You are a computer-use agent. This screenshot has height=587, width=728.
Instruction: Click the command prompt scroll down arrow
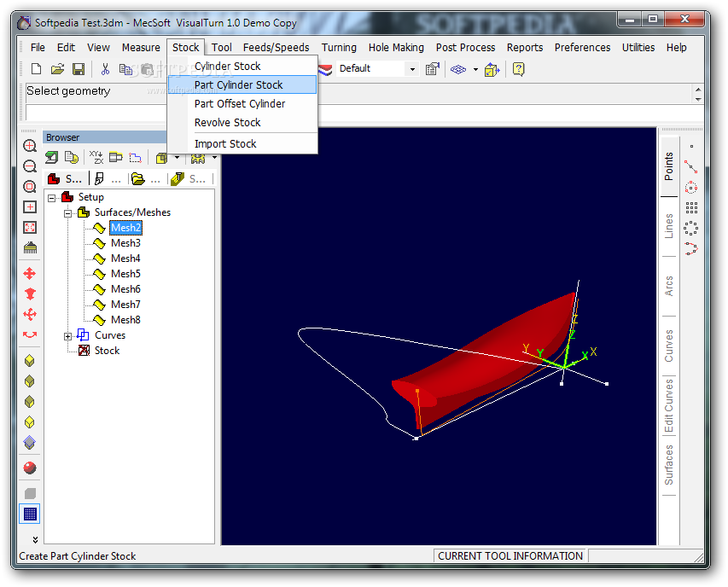[698, 99]
